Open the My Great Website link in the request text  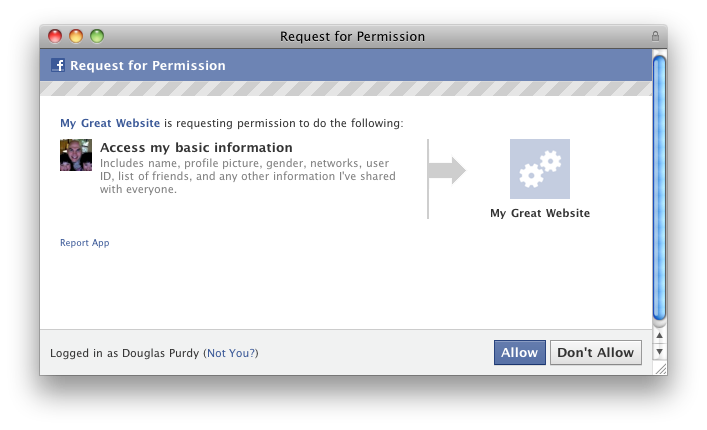pos(110,123)
